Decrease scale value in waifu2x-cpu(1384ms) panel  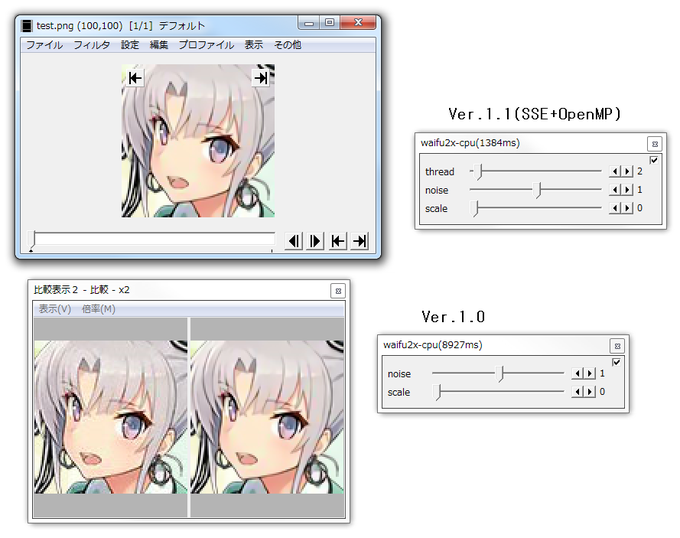click(615, 208)
